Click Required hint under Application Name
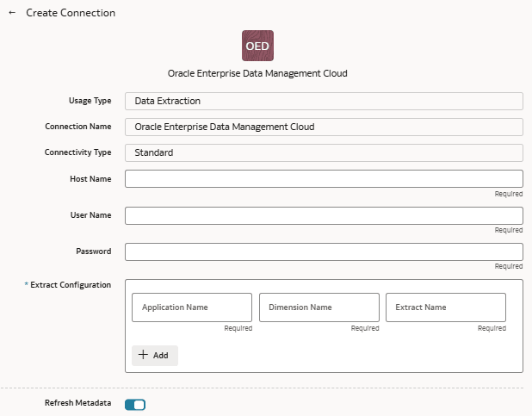 [x=238, y=328]
